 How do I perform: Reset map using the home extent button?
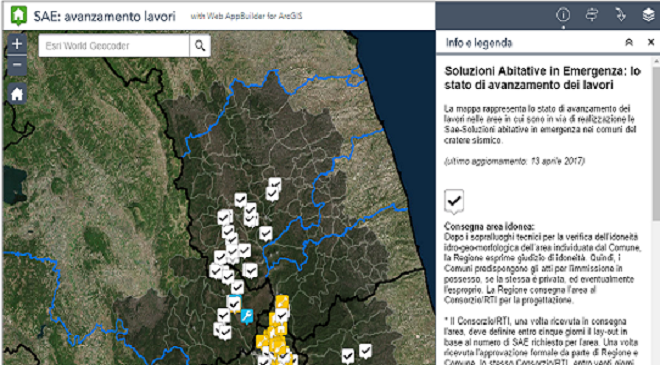tap(17, 94)
